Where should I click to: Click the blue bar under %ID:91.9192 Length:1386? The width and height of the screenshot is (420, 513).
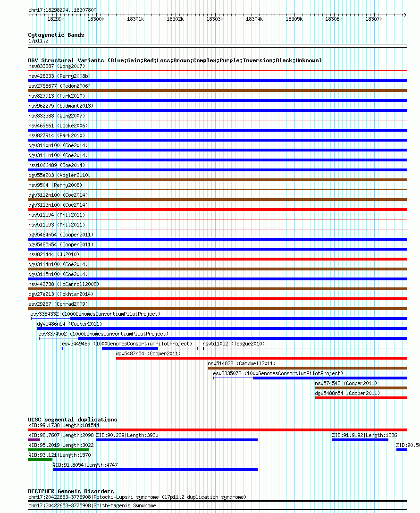point(360,440)
